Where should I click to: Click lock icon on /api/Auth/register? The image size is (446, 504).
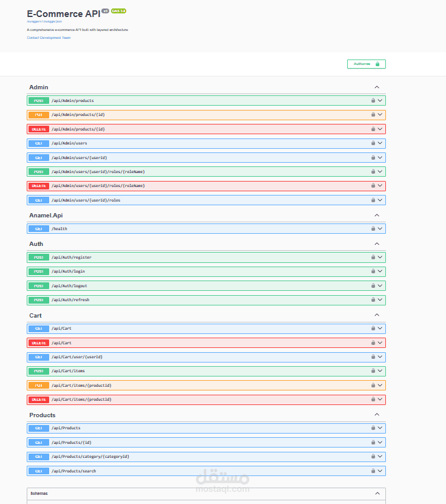[373, 257]
